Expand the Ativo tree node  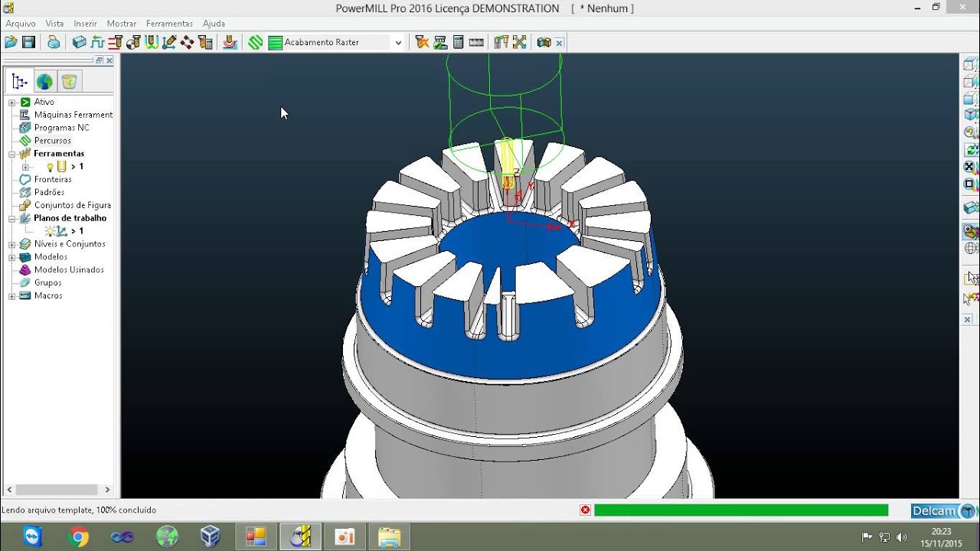pos(11,102)
